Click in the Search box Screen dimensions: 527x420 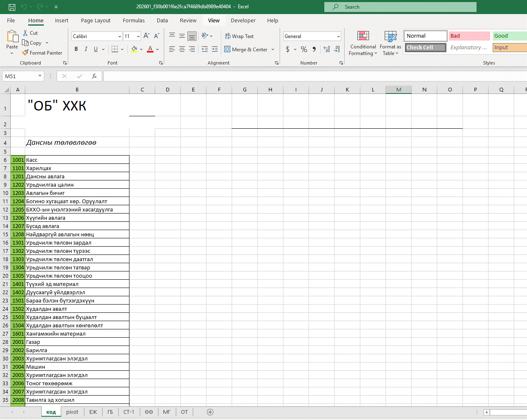[x=400, y=7]
